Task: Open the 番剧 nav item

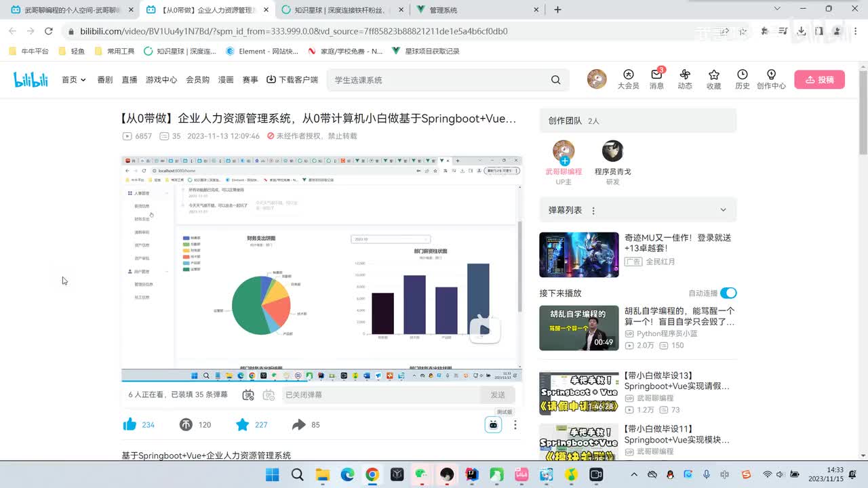Action: (105, 80)
